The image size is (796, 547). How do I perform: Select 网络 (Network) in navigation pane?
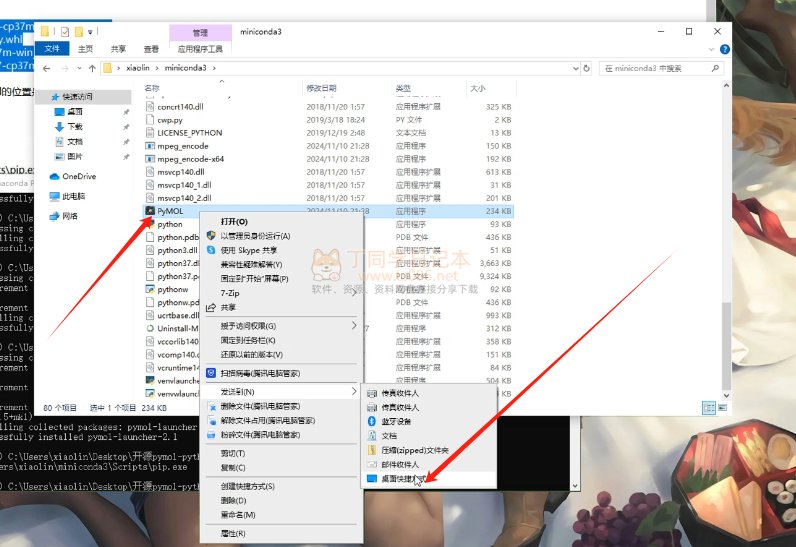point(69,216)
